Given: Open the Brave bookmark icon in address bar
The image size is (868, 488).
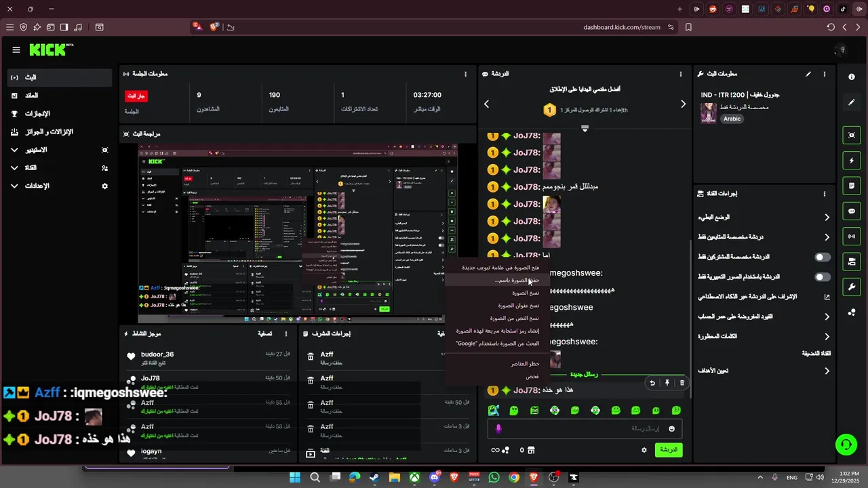Looking at the screenshot, I should pos(688,27).
